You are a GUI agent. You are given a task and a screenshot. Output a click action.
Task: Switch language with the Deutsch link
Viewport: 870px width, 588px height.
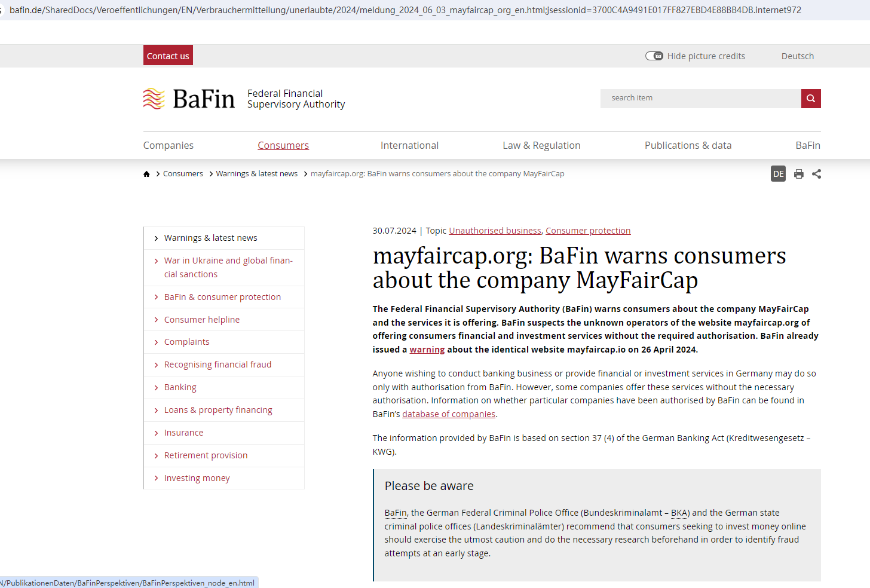(798, 56)
